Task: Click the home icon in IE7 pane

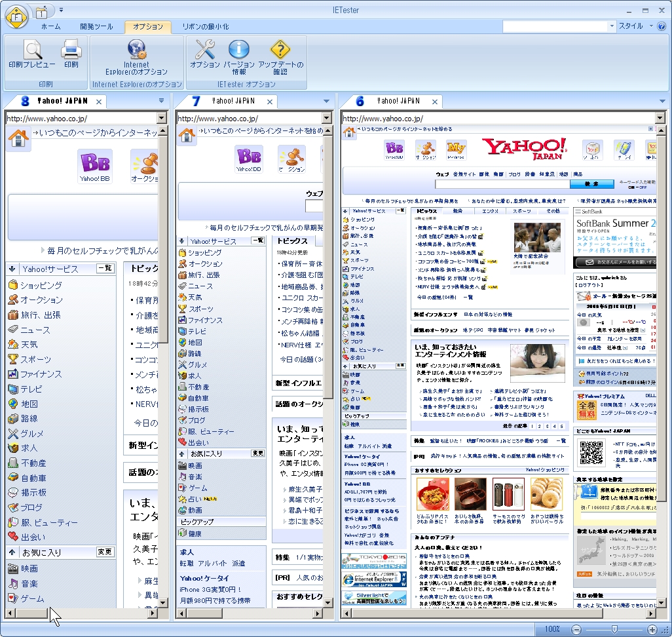Action: click(x=187, y=136)
